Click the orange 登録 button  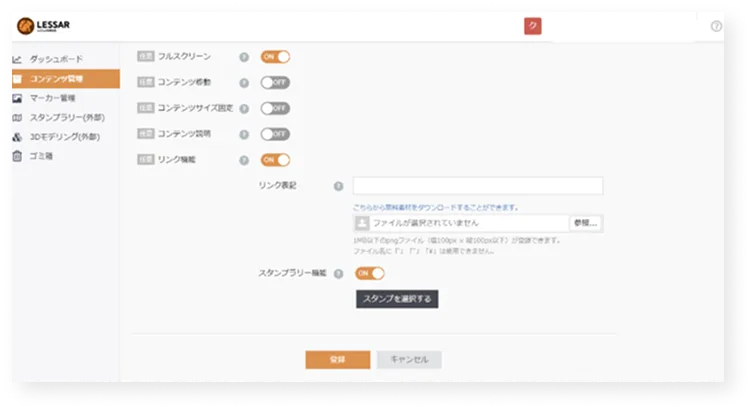338,360
